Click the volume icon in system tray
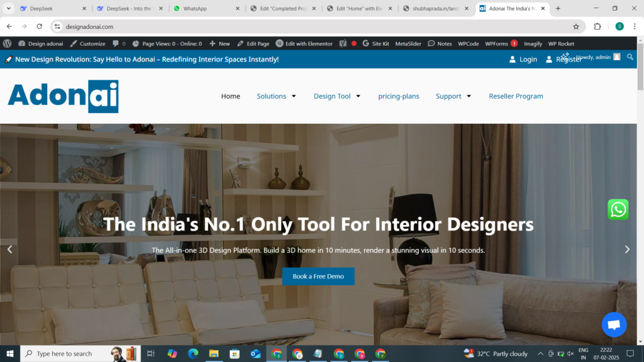 (x=570, y=353)
